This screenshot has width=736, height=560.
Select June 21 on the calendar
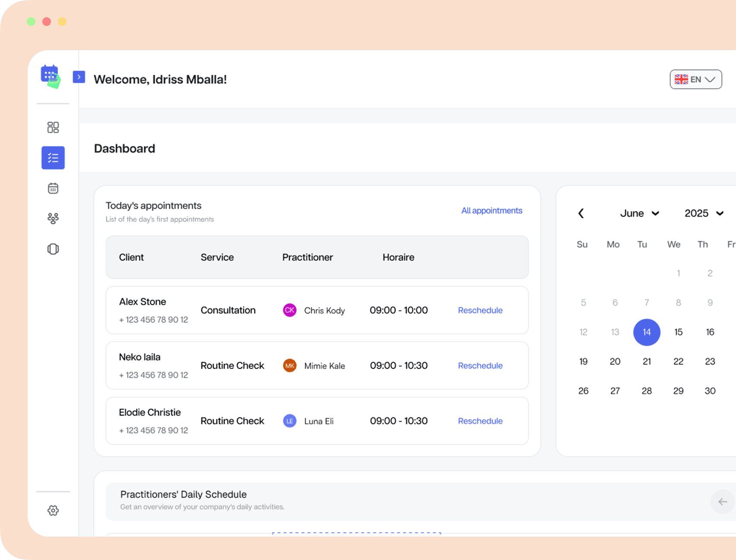coord(647,362)
